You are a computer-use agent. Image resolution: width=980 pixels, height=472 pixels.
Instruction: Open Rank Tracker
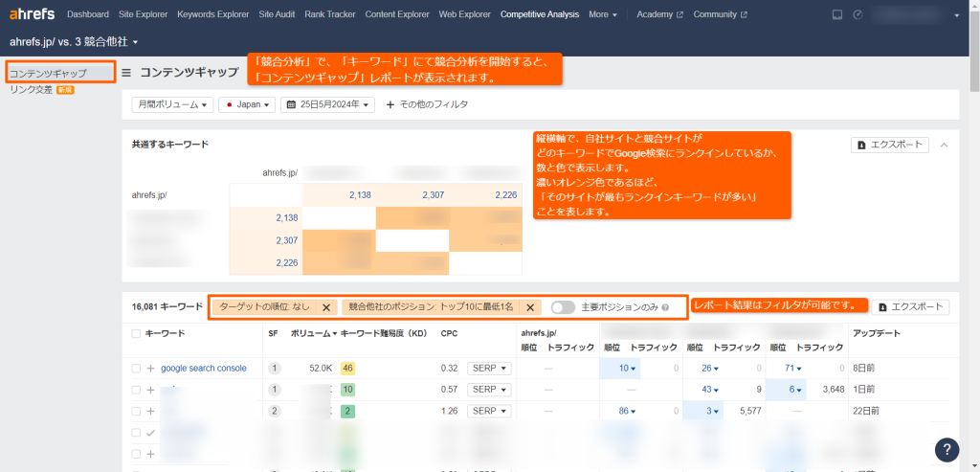[330, 14]
